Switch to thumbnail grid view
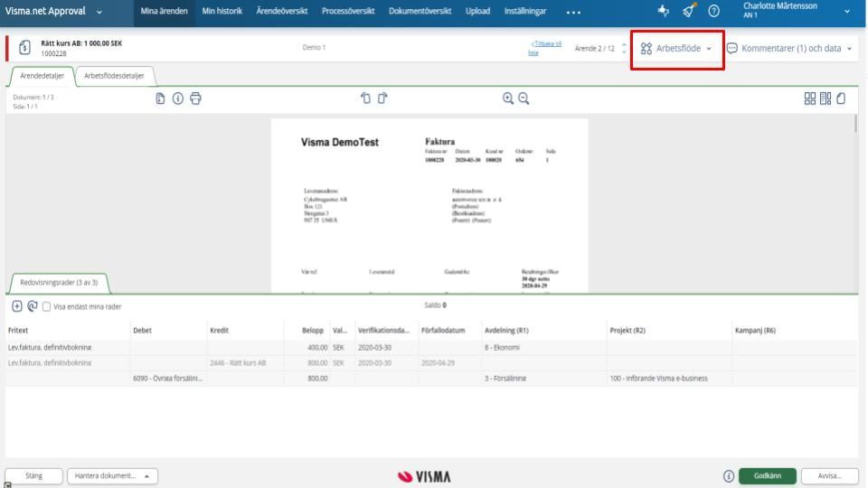The image size is (868, 488). (x=810, y=99)
